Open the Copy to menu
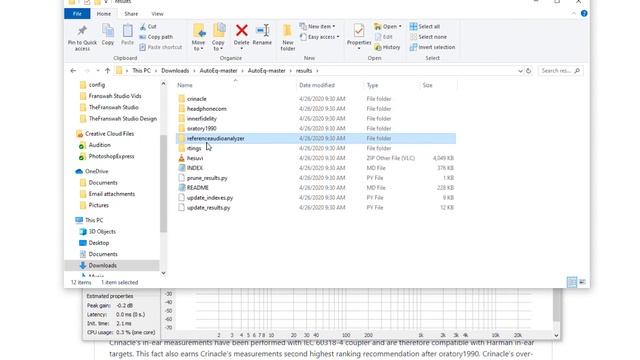 (x=218, y=38)
